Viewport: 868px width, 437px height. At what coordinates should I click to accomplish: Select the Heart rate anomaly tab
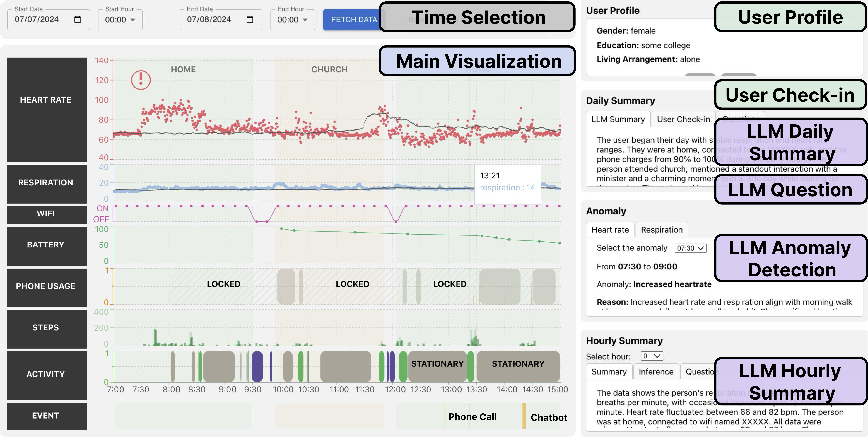pos(610,230)
